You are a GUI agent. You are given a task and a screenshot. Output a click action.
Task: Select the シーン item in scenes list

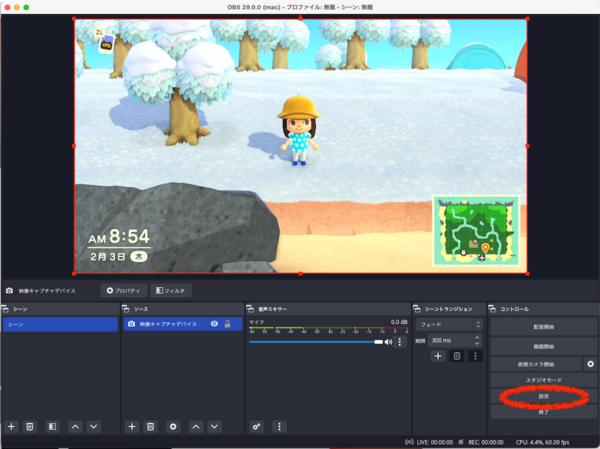coord(60,324)
